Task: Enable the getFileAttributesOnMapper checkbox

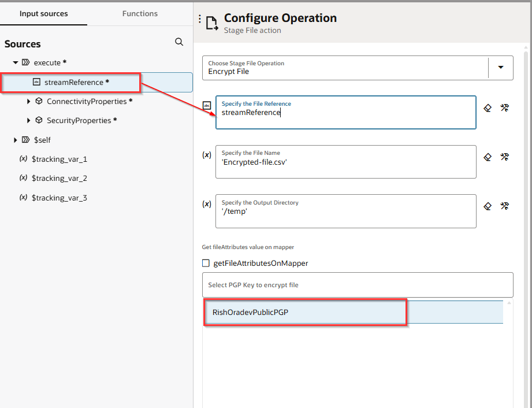Action: coord(206,263)
